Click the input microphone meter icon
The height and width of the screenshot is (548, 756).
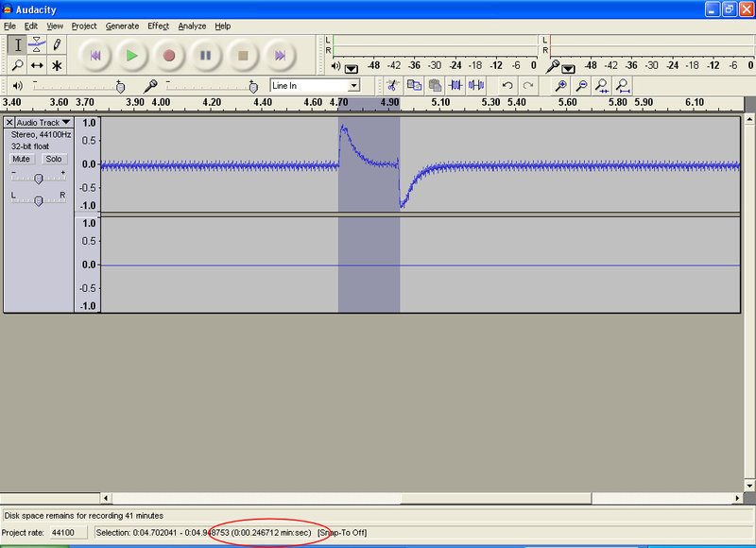click(553, 66)
